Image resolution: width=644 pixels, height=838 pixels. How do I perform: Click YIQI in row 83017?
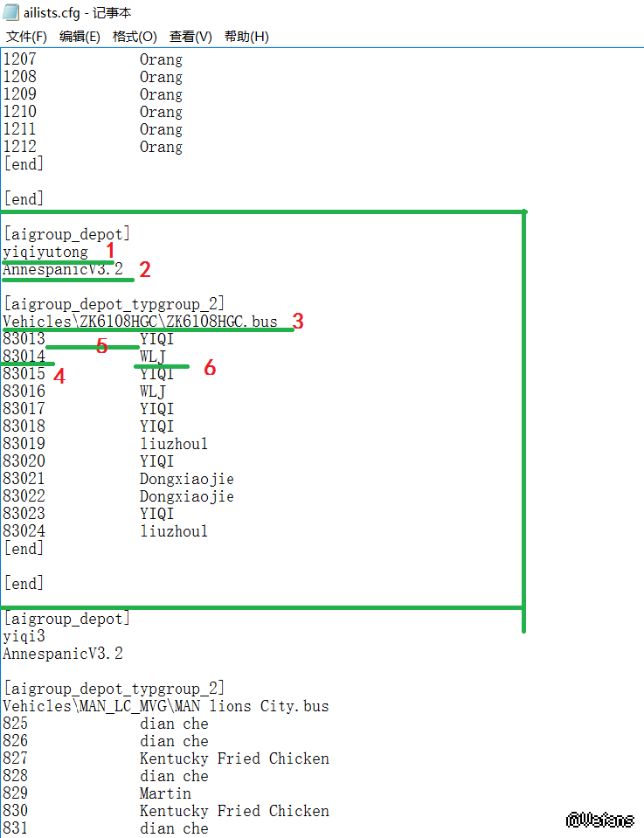[x=156, y=409]
